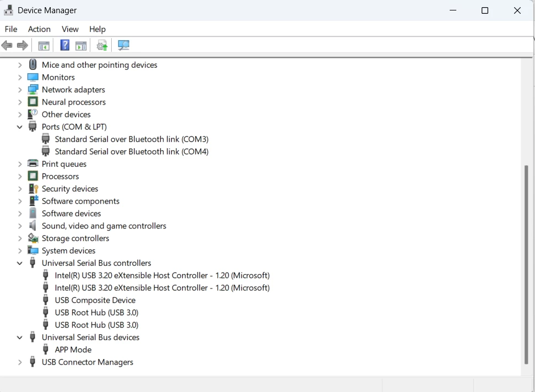Click the Software devices icon
535x392 pixels.
click(x=33, y=213)
